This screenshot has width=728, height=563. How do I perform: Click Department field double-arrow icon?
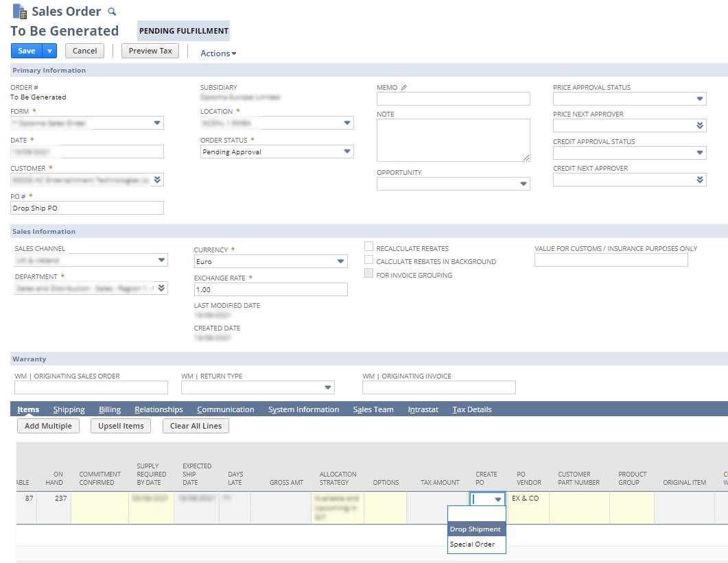pos(161,288)
